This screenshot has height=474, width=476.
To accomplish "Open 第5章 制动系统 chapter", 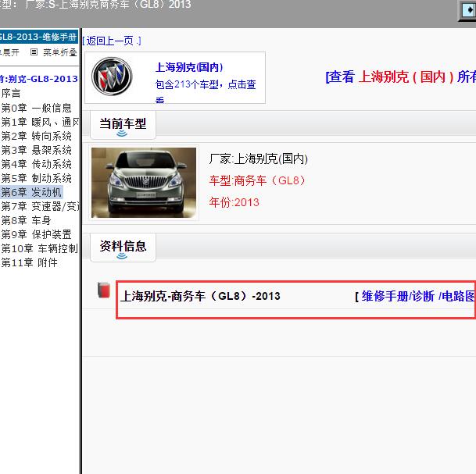I will pos(36,178).
